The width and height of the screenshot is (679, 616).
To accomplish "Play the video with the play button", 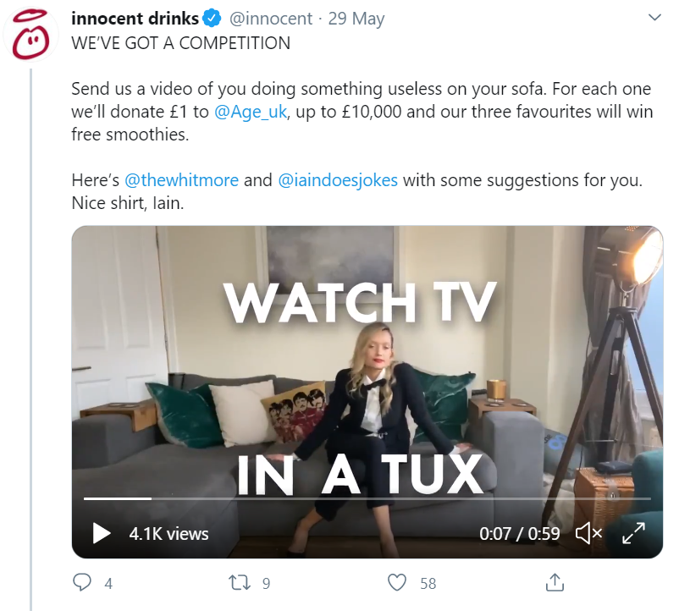I will point(102,533).
